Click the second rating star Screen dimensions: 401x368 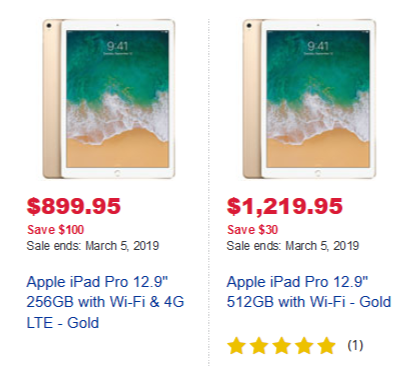(259, 346)
